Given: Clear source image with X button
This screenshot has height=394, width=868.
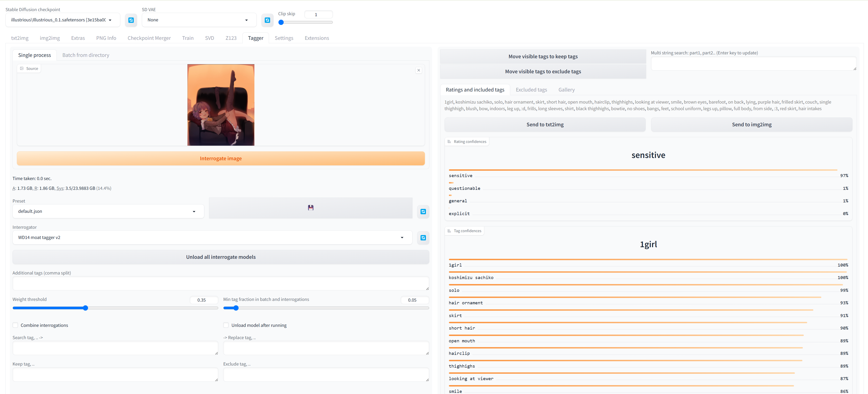Looking at the screenshot, I should [419, 70].
